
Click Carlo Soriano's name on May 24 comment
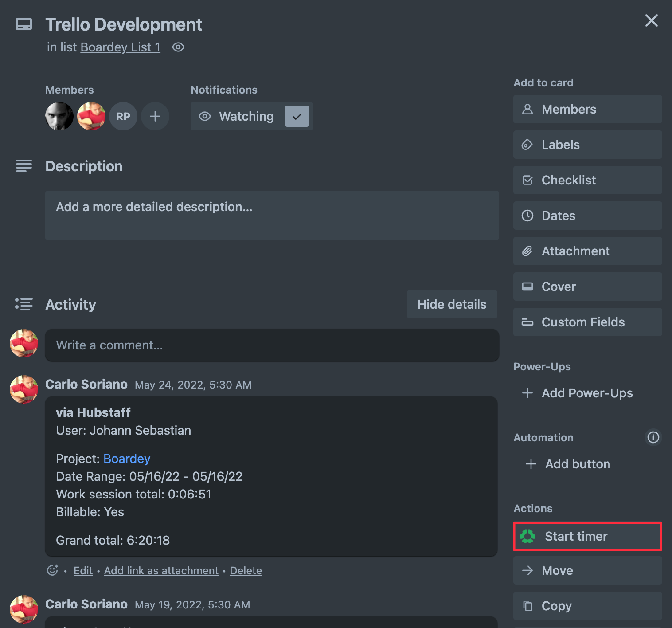(x=86, y=384)
